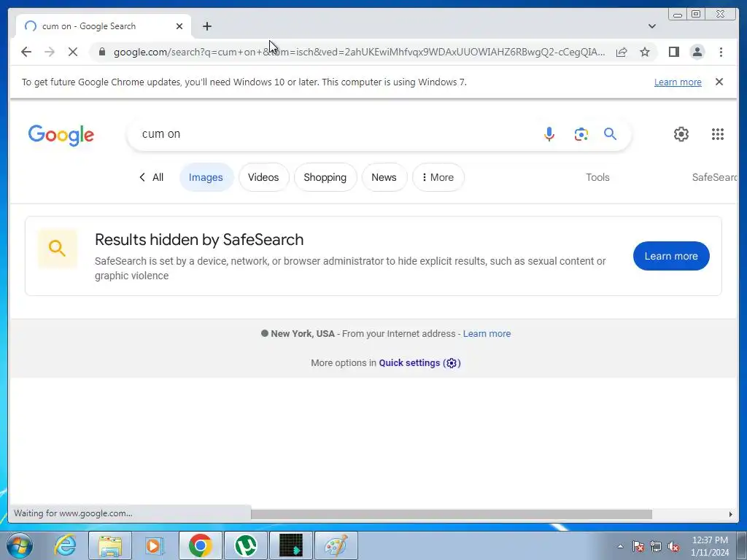The image size is (747, 560).
Task: Click the network tray icon
Action: 656,546
